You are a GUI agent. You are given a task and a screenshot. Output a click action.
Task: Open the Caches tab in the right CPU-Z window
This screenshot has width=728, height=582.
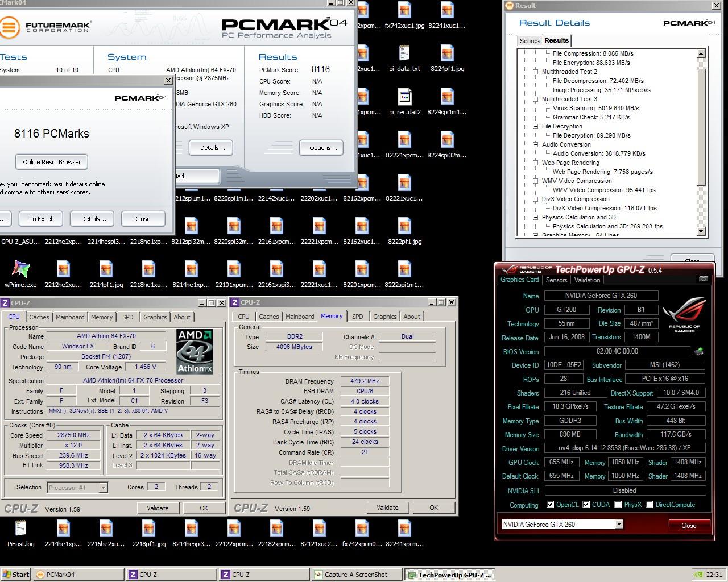click(x=268, y=317)
